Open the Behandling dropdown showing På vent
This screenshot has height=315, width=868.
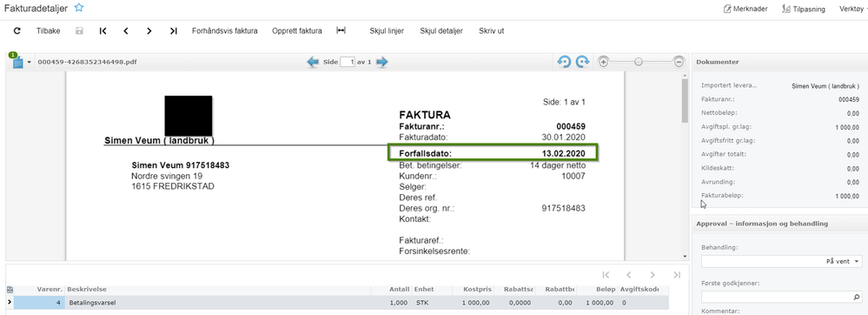coord(782,261)
